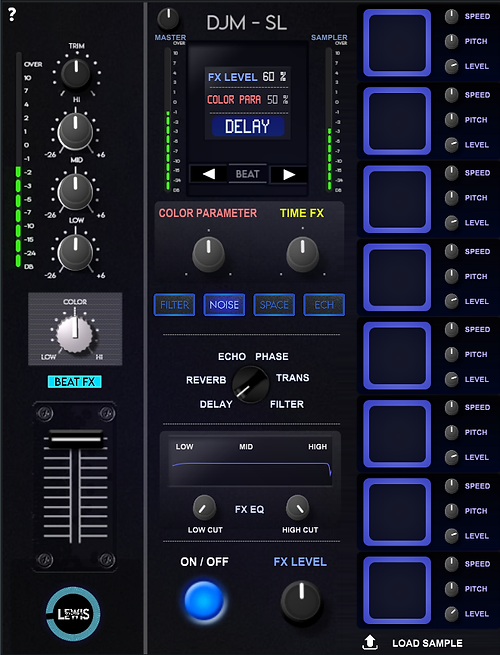The width and height of the screenshot is (500, 655).
Task: Click fourth pad's SPEED knob
Action: (x=451, y=251)
